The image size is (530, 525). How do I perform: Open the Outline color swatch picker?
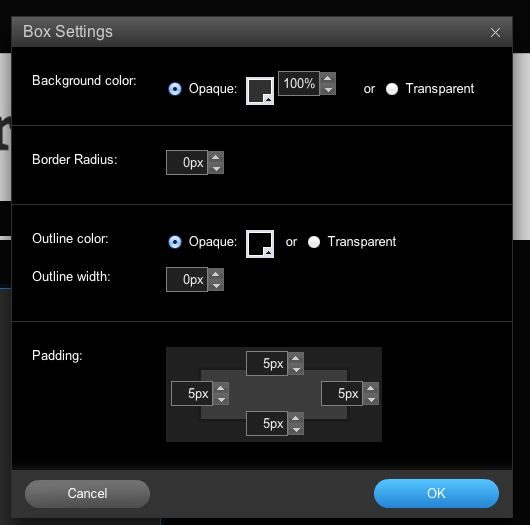[260, 244]
